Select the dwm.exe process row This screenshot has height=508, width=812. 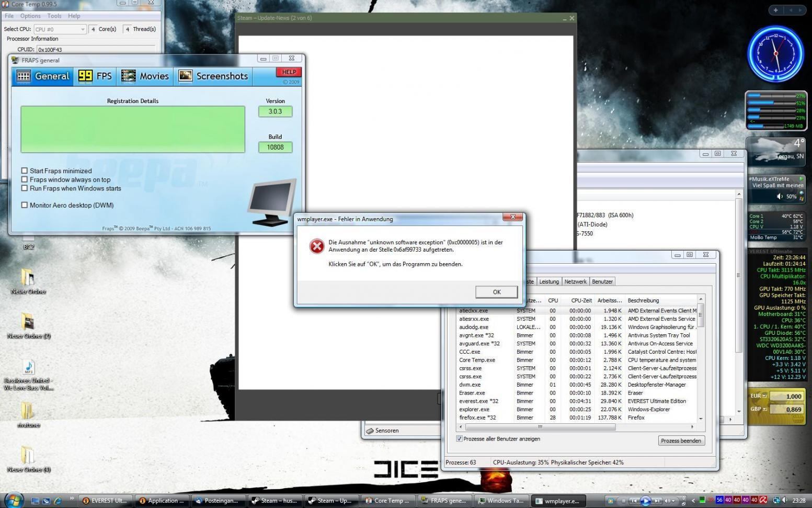point(578,385)
